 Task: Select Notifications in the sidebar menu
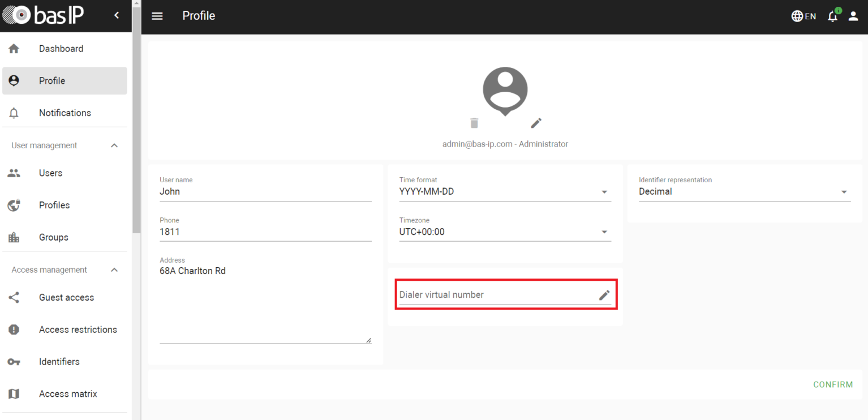[65, 113]
